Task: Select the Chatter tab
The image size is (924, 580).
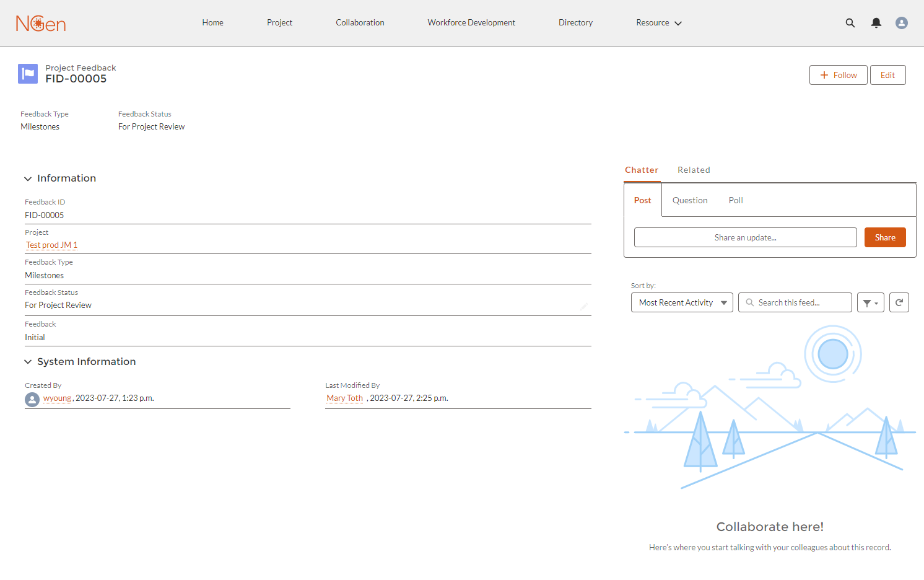Action: pyautogui.click(x=642, y=170)
